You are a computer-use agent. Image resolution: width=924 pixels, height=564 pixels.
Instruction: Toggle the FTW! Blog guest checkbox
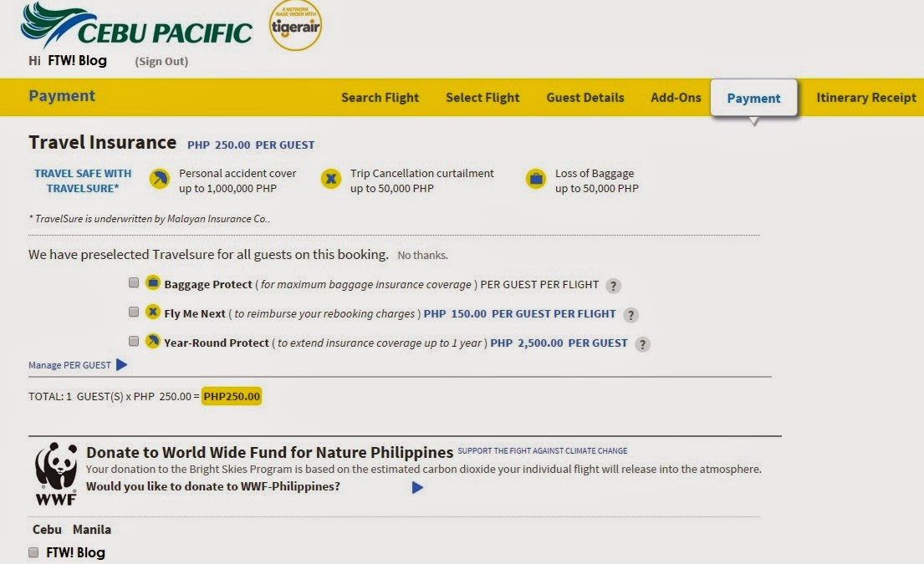(33, 551)
